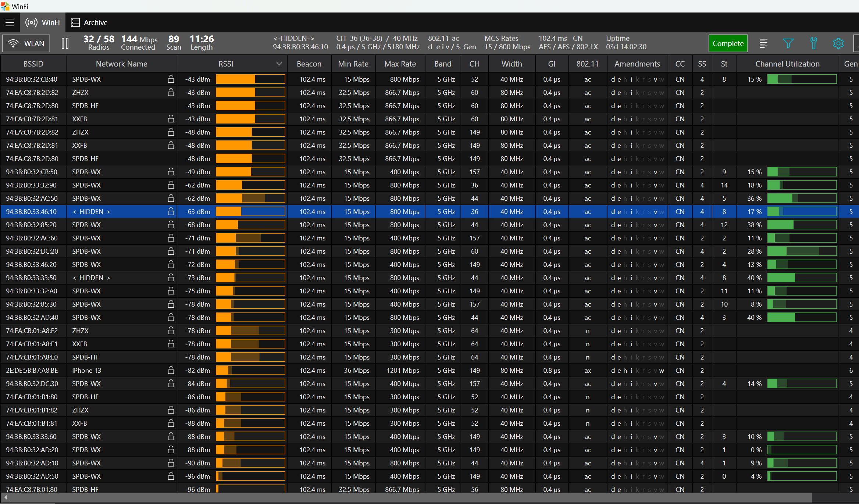This screenshot has width=859, height=504.
Task: Toggle the green Complete button
Action: pos(728,43)
